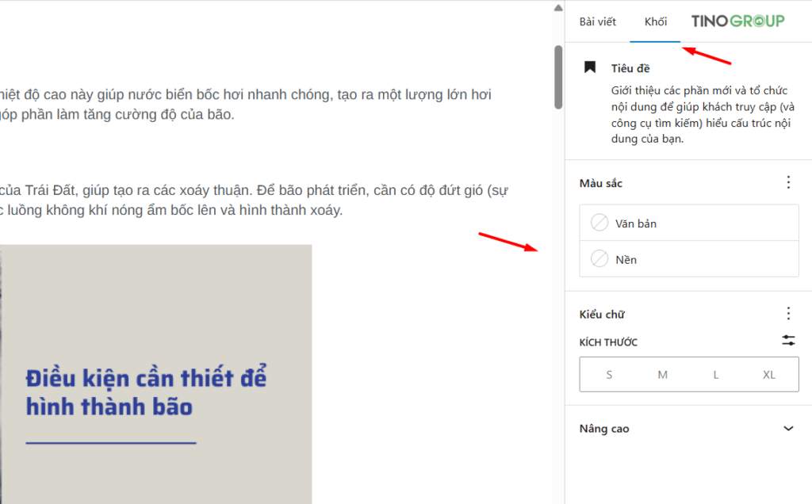
Task: Click the editor scrollbar thumb
Action: (x=557, y=77)
